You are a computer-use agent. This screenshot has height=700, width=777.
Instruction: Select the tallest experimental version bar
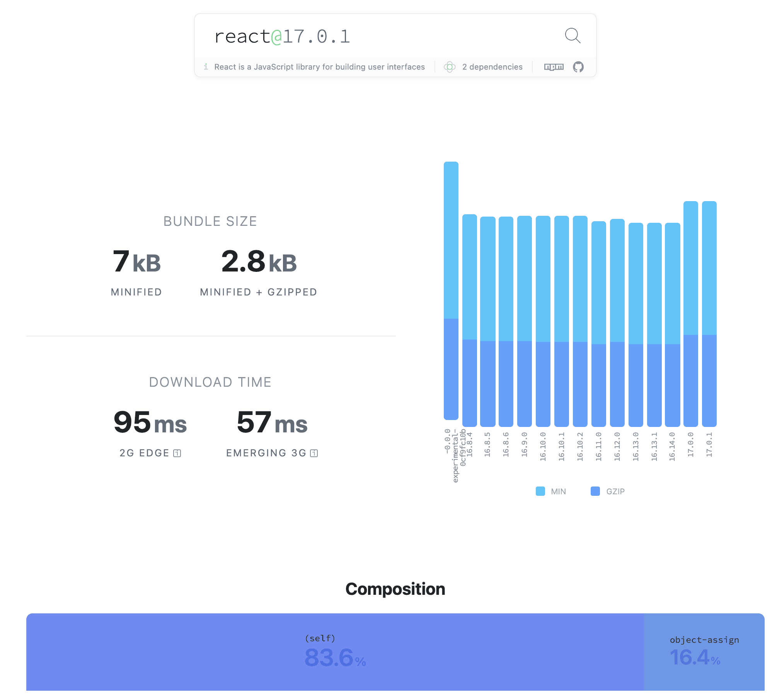pos(451,290)
